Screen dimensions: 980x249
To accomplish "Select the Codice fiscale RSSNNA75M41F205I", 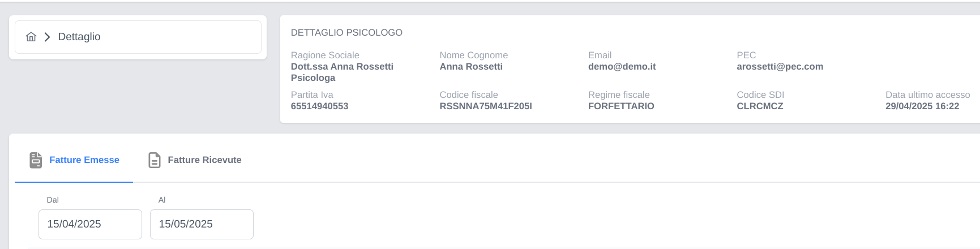I will click(486, 106).
